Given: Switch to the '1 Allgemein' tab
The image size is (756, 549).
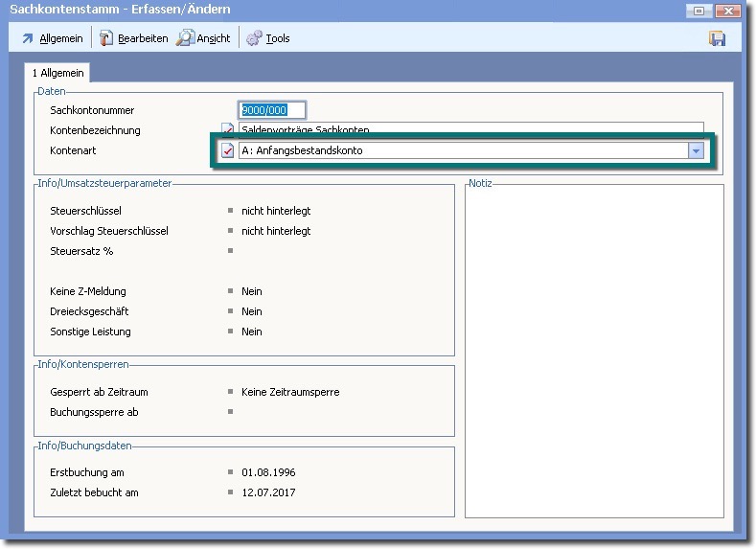Looking at the screenshot, I should point(58,73).
